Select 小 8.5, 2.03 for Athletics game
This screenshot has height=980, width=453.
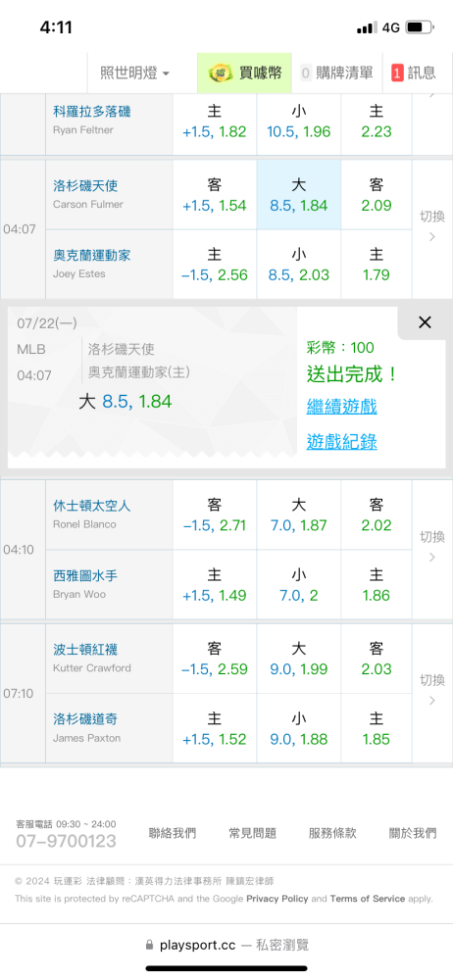[x=299, y=265]
